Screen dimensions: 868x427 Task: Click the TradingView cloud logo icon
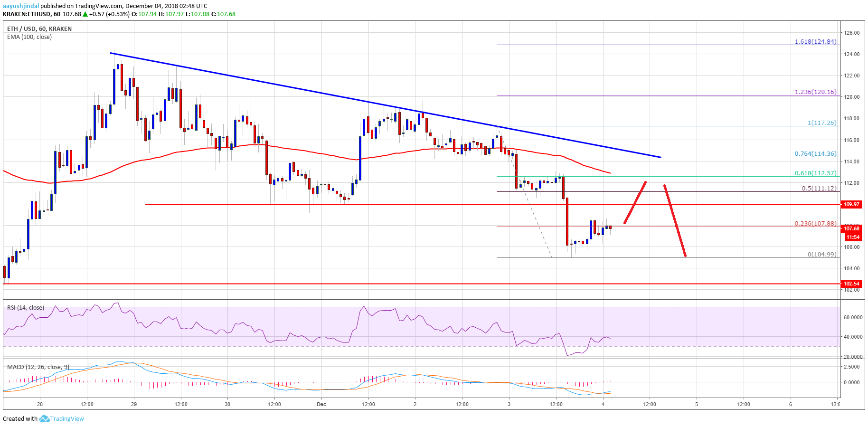pyautogui.click(x=44, y=418)
